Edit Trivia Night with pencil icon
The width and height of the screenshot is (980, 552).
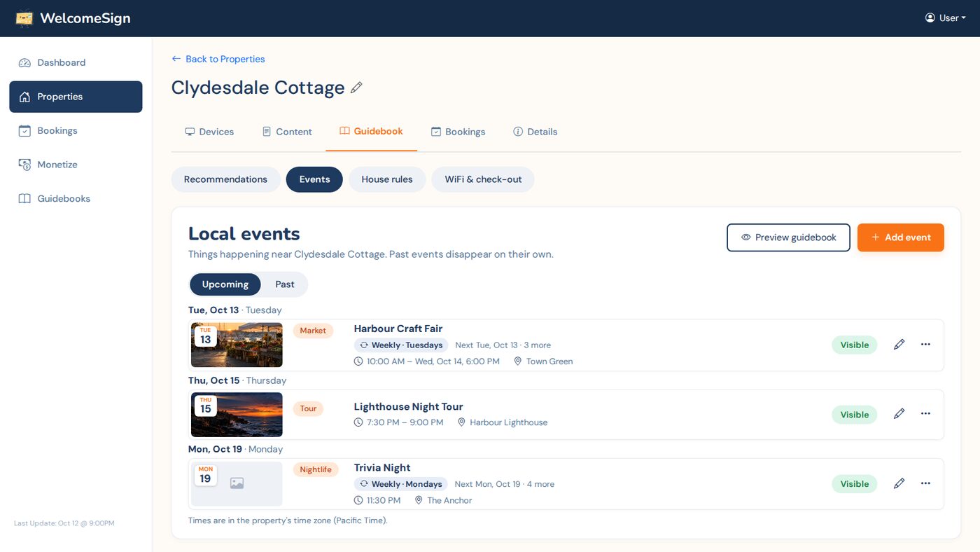click(x=899, y=483)
